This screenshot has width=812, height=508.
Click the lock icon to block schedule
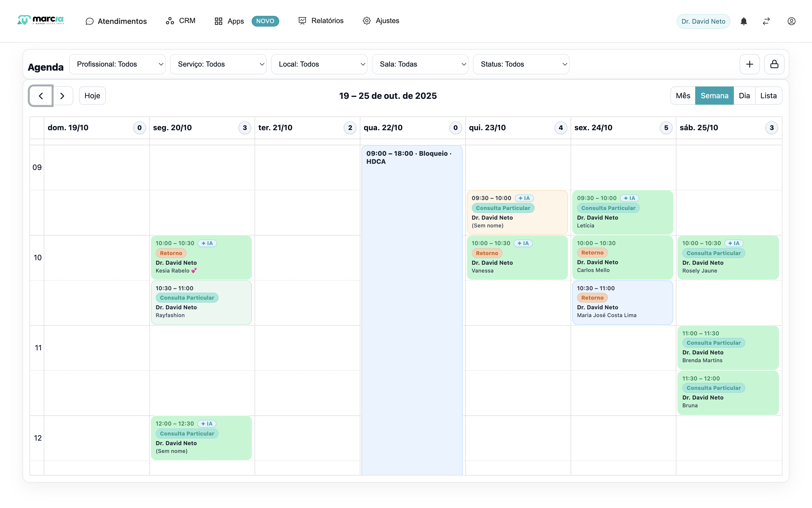pyautogui.click(x=774, y=64)
